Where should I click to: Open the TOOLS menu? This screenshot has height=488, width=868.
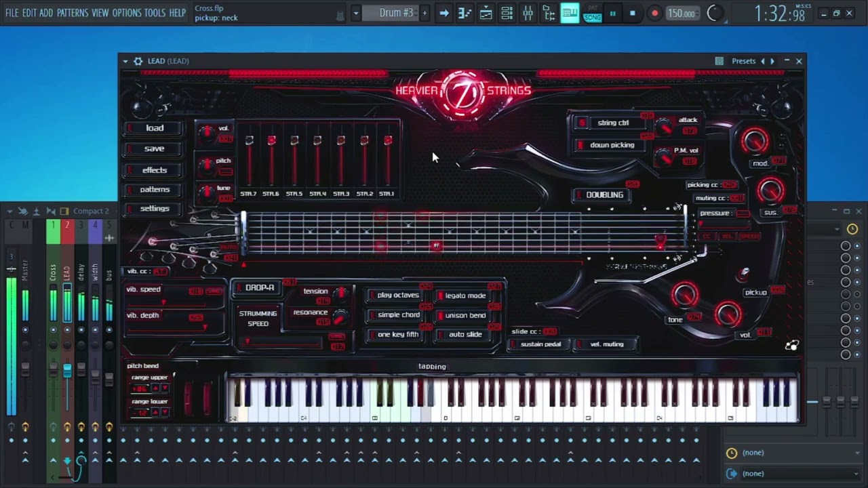(x=155, y=13)
